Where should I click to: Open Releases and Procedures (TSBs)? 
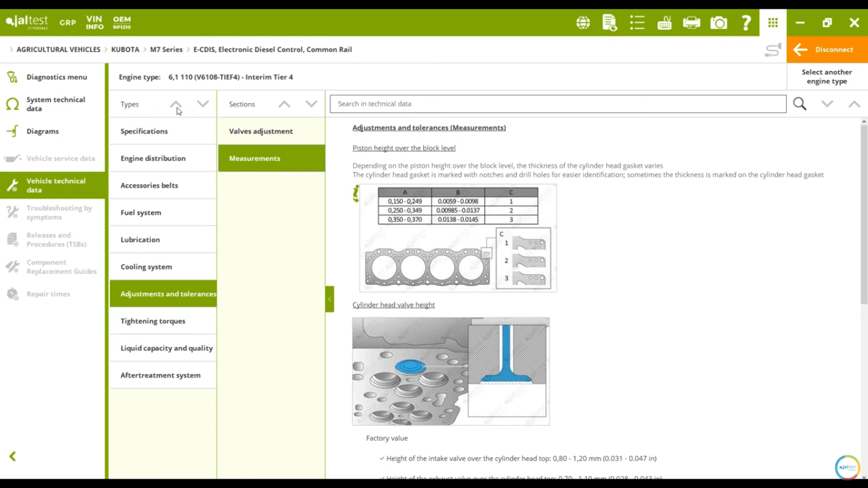click(x=53, y=240)
